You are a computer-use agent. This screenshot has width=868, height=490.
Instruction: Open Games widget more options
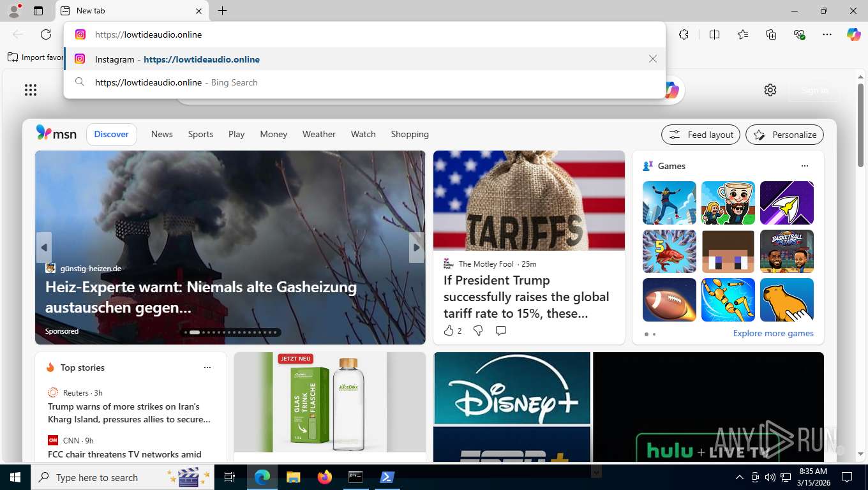tap(805, 166)
